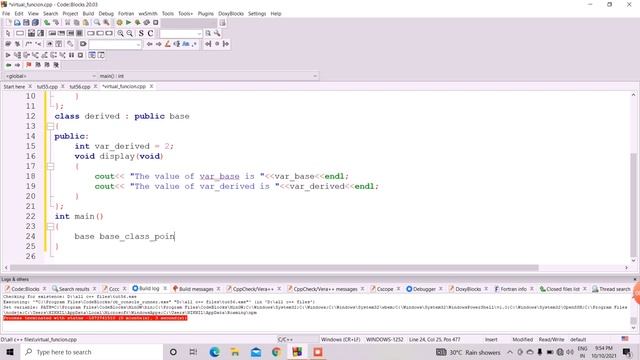Click the Zoom out magnifier icon

[129, 33]
